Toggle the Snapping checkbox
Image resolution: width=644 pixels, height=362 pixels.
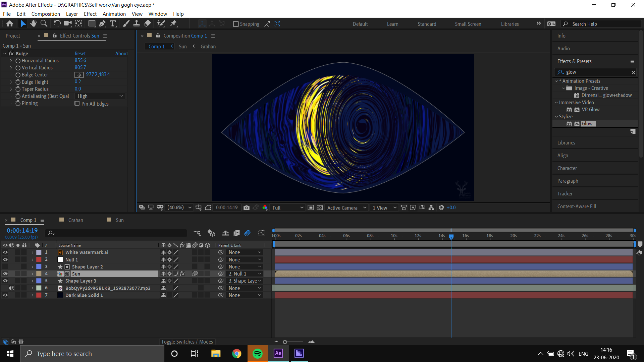click(x=236, y=24)
